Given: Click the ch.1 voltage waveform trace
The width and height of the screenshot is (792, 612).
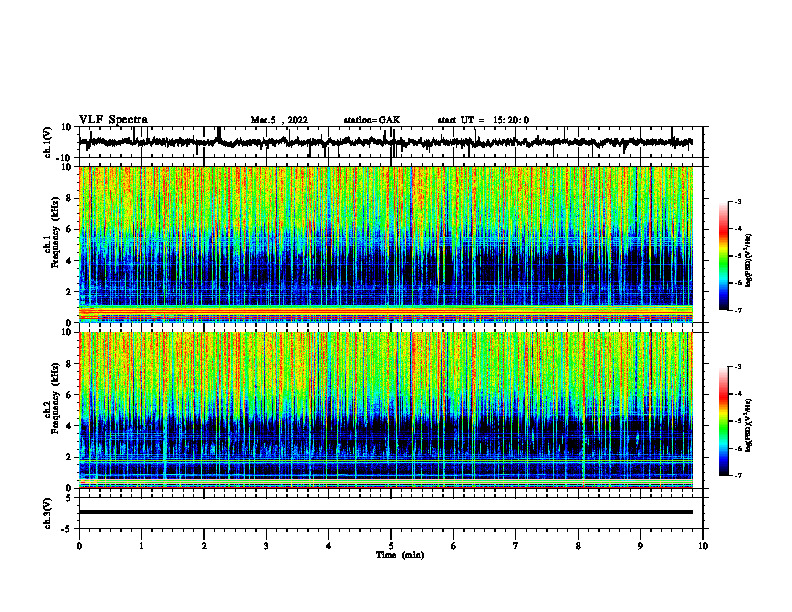Looking at the screenshot, I should pyautogui.click(x=386, y=142).
